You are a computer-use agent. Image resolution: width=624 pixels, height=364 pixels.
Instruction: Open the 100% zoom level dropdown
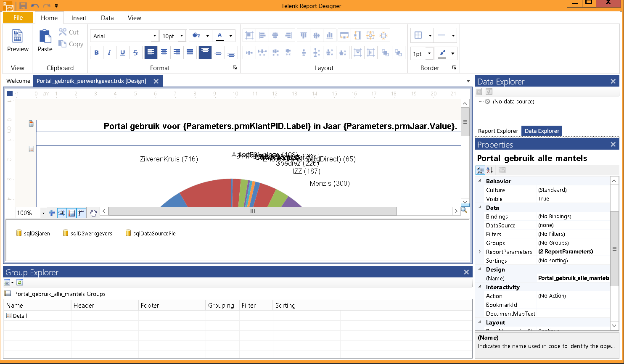point(43,213)
